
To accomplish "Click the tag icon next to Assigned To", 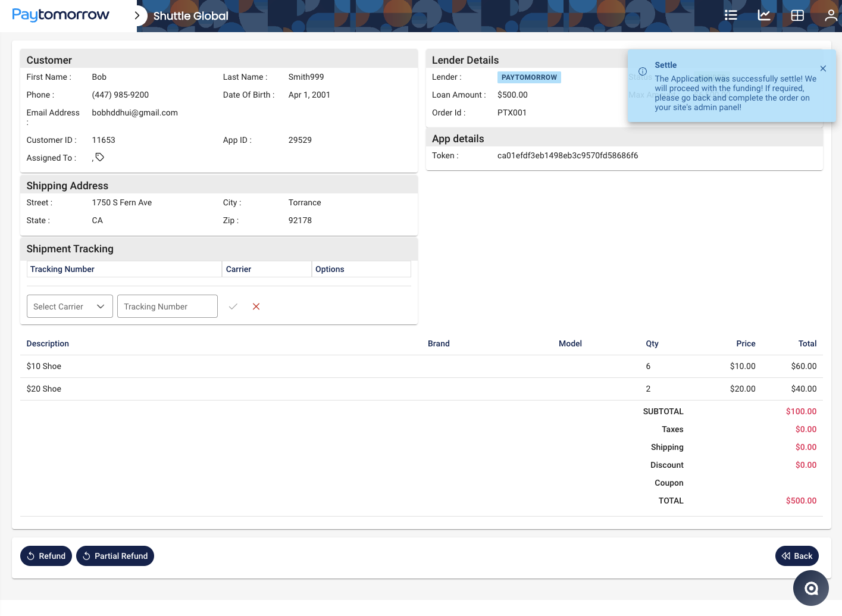I will (100, 157).
